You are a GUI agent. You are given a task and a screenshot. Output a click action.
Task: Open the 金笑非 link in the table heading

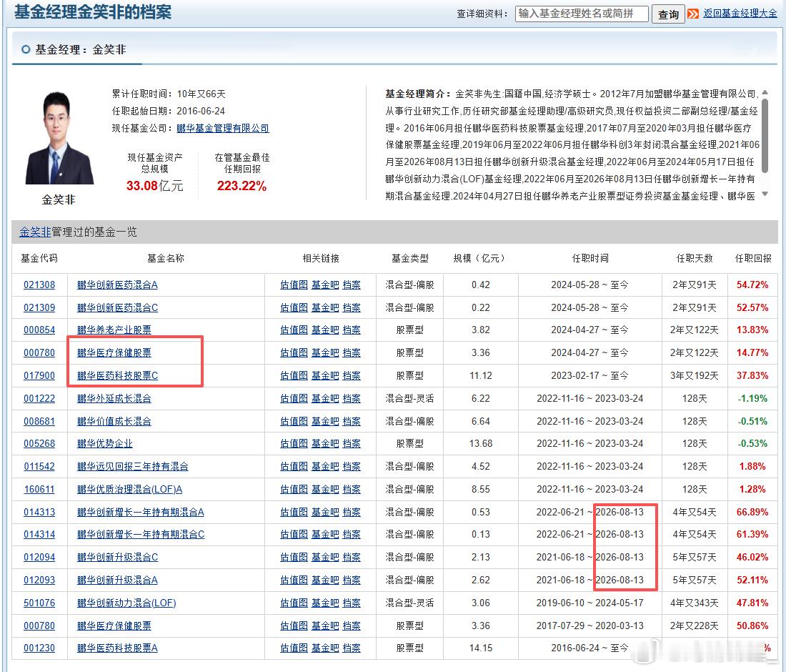(35, 232)
